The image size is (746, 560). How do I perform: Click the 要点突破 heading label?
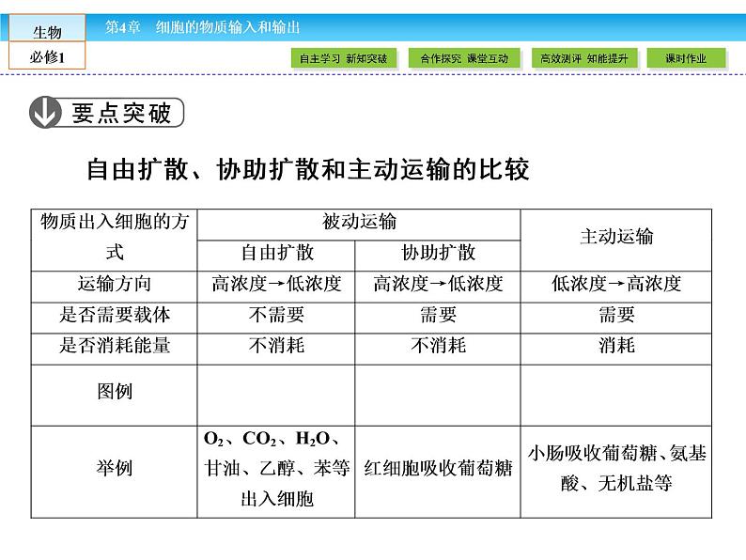tap(121, 114)
